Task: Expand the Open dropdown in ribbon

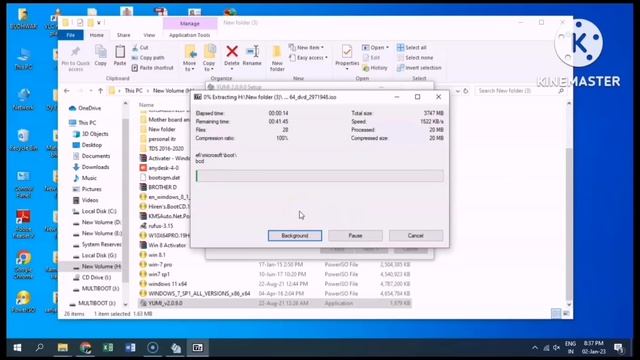Action: click(x=375, y=48)
